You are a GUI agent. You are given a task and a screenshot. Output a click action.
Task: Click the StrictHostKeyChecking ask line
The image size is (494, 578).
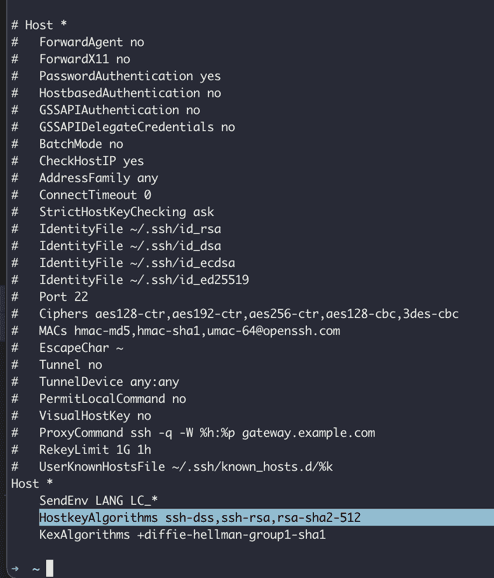126,212
